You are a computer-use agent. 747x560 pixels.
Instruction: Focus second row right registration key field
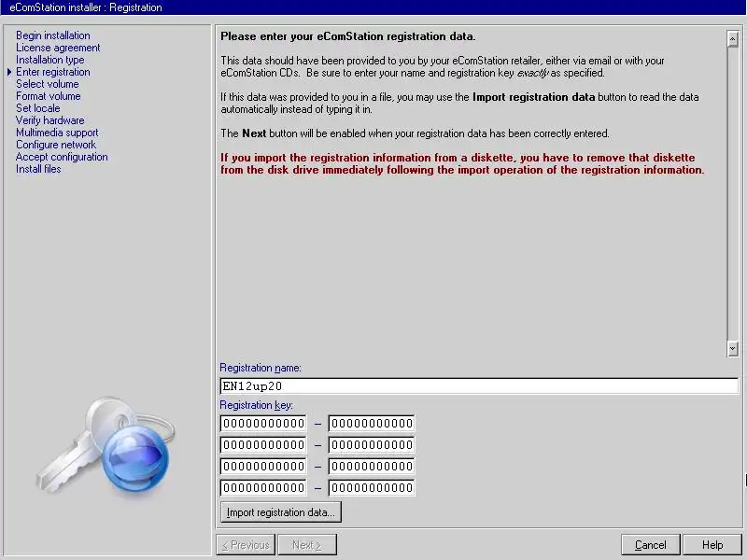pyautogui.click(x=371, y=444)
